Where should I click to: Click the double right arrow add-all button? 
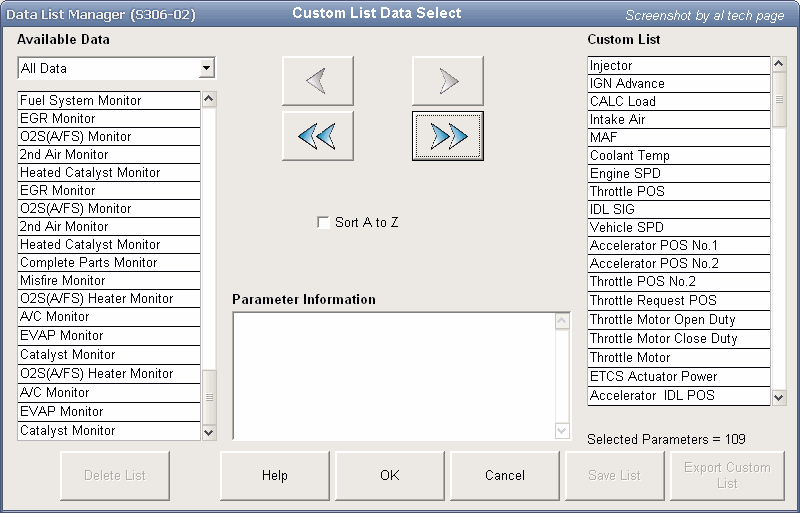click(x=447, y=136)
